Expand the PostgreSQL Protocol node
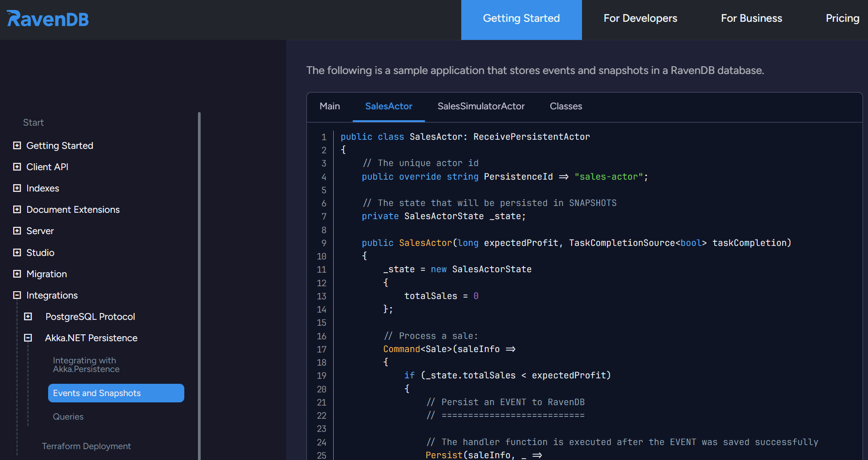Viewport: 868px width, 460px height. pos(28,317)
